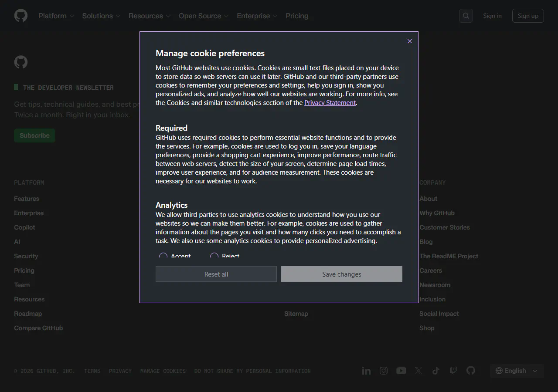
Task: Click The Developer Newsletter heading text
Action: (68, 88)
